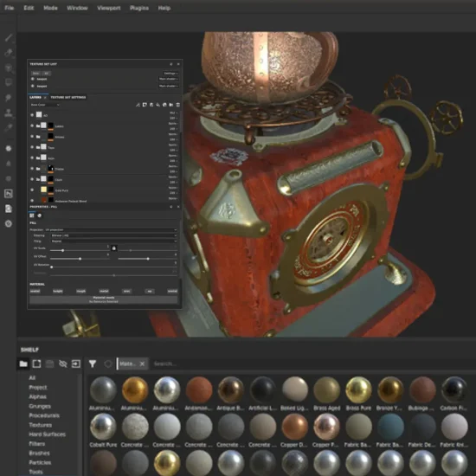The width and height of the screenshot is (476, 476).
Task: Toggle visibility of the AO layer
Action: click(x=32, y=115)
